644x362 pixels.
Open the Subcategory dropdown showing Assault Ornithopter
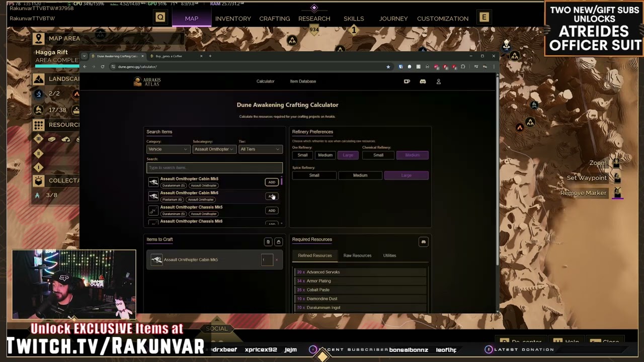[214, 149]
